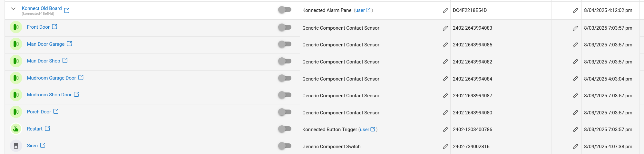
Task: Toggle the switch for Konnect Old Board
Action: [x=285, y=10]
